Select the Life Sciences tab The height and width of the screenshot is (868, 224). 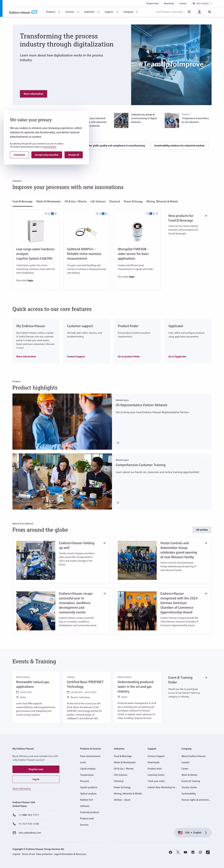tap(98, 202)
